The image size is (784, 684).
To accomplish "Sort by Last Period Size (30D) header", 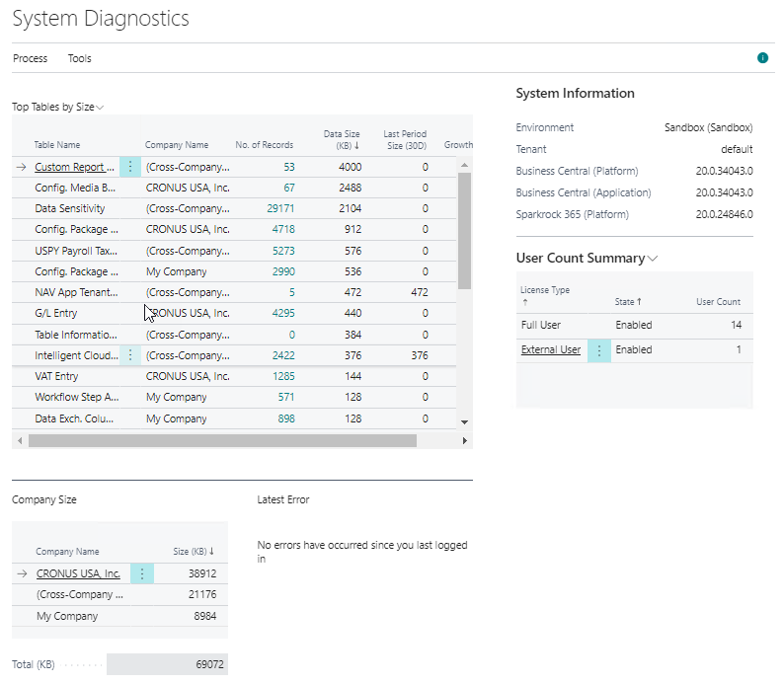I will (405, 140).
